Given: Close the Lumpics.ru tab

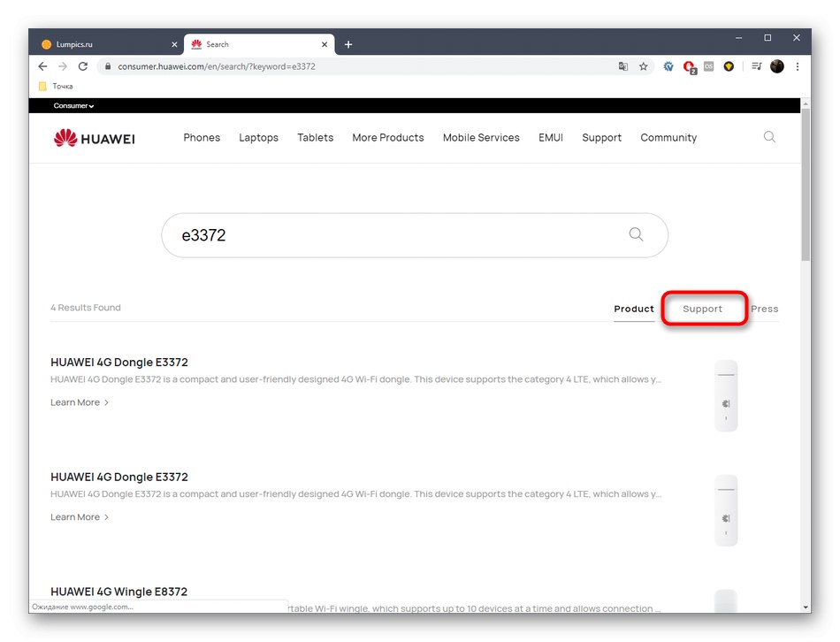Looking at the screenshot, I should (x=174, y=44).
